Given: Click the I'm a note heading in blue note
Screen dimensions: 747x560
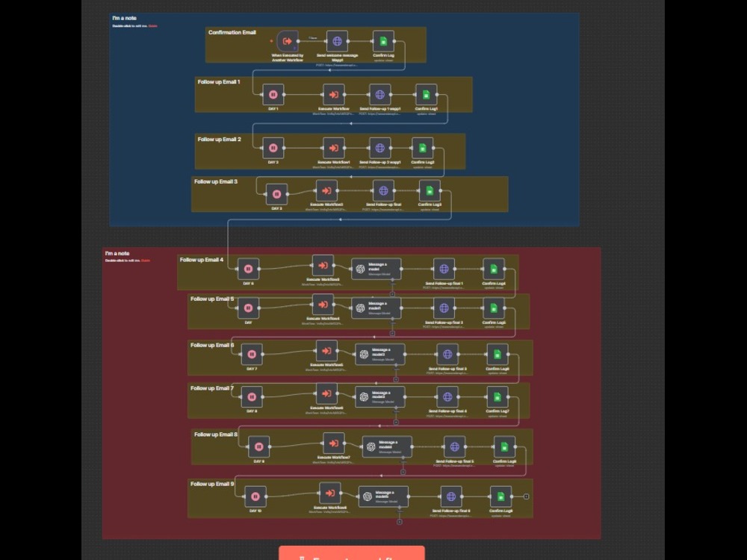Looking at the screenshot, I should [124, 18].
